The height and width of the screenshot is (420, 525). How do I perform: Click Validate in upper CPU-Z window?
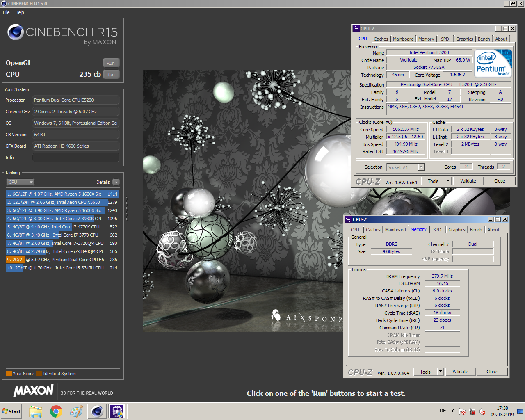click(x=468, y=181)
